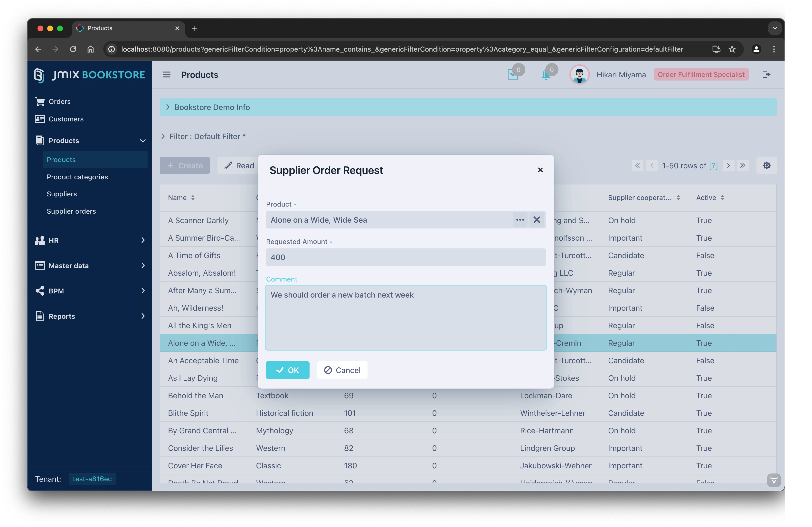Bookmark page with star icon
This screenshot has width=812, height=527.
pos(732,49)
